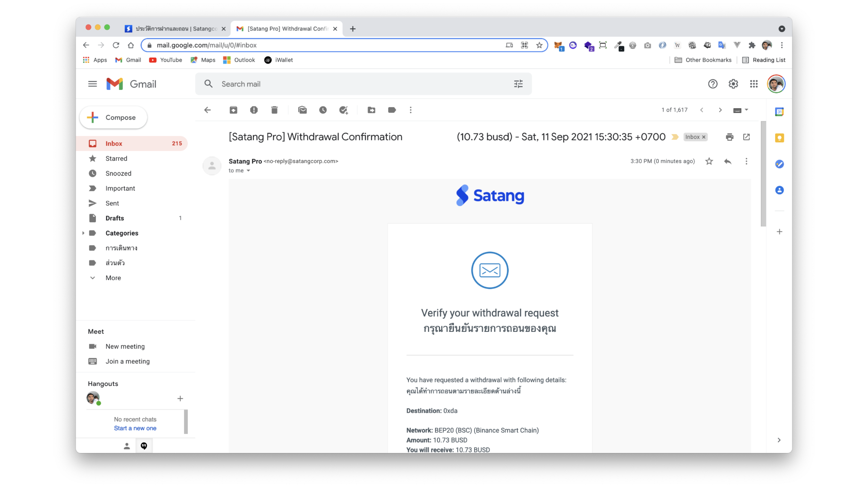Open search options filter
The width and height of the screenshot is (868, 487).
click(x=518, y=84)
